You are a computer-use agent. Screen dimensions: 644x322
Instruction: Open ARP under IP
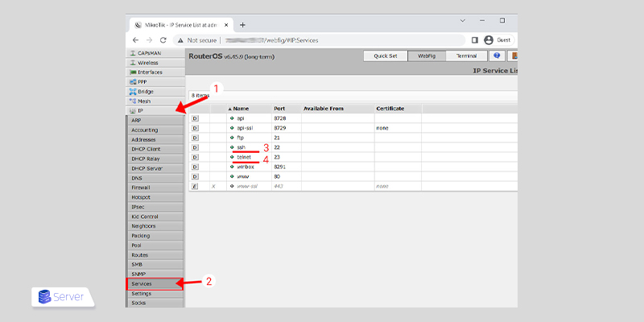155,120
